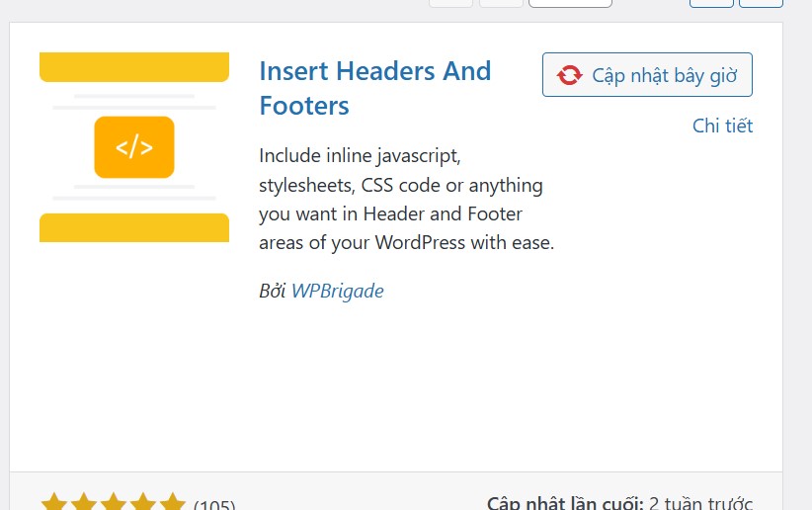Viewport: 812px width, 510px height.
Task: Click the second rating star
Action: 84,503
